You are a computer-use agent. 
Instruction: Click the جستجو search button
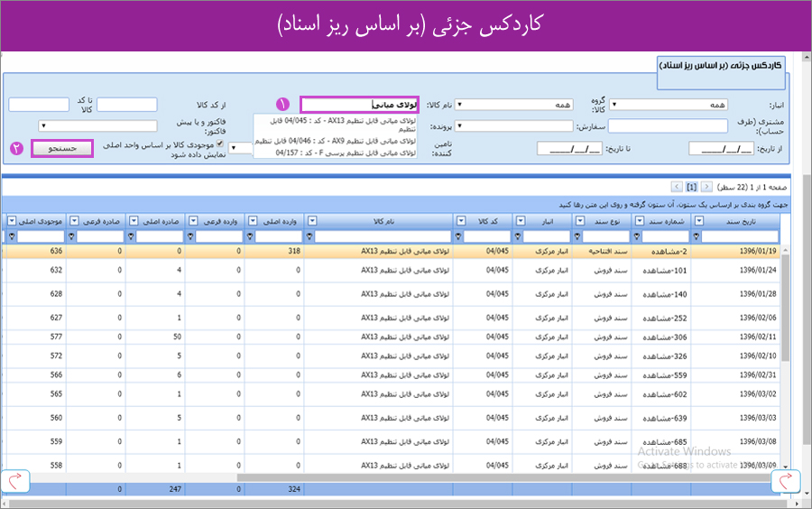[x=62, y=149]
